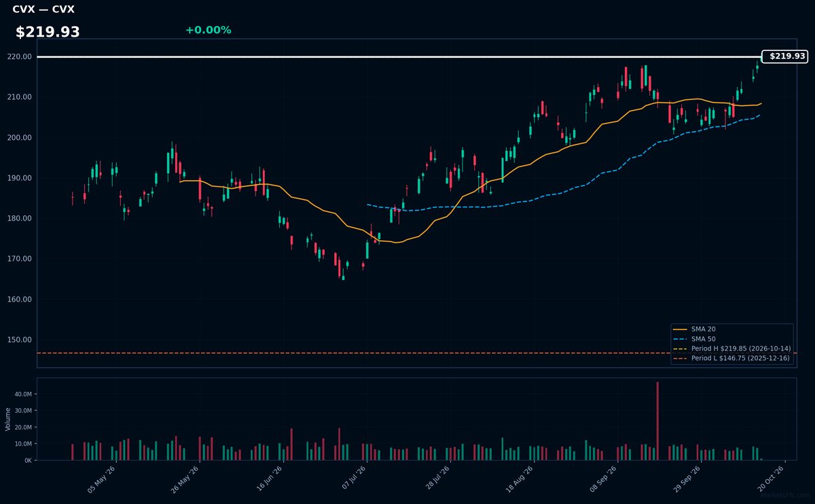Click the 18 Aug '26 date label
This screenshot has width=815, height=504.
pos(521,480)
